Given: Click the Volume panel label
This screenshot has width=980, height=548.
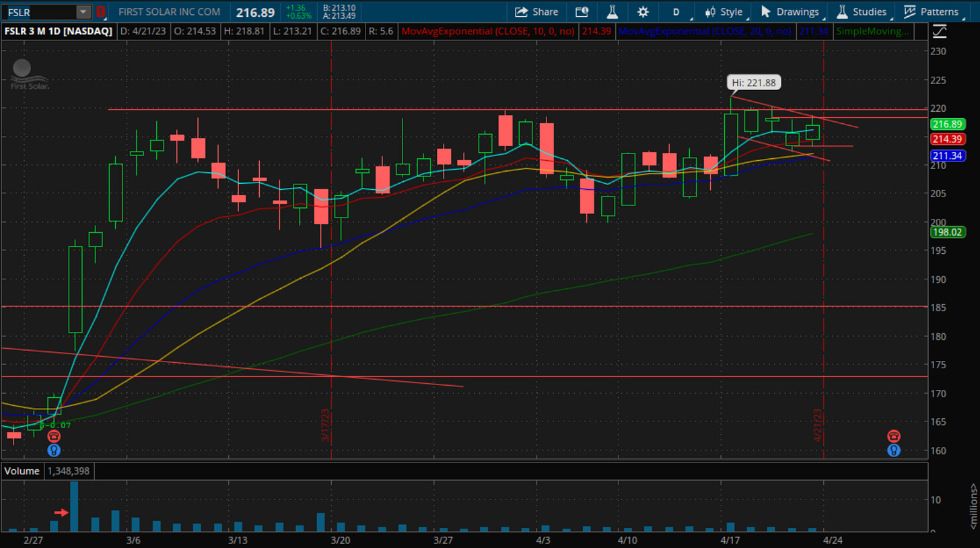Looking at the screenshot, I should (x=22, y=472).
